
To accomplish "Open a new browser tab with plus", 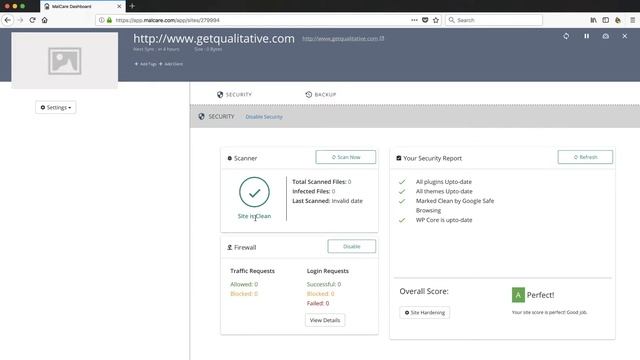I will (132, 6).
